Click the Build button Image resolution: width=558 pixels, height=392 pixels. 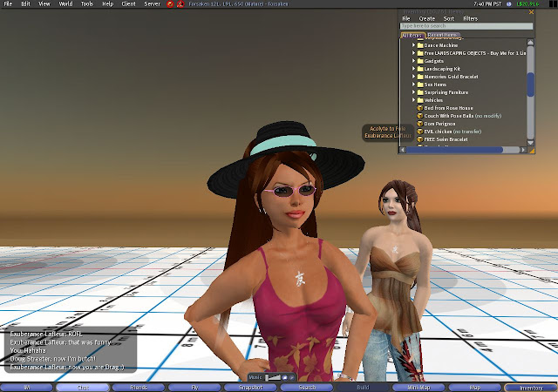363,388
